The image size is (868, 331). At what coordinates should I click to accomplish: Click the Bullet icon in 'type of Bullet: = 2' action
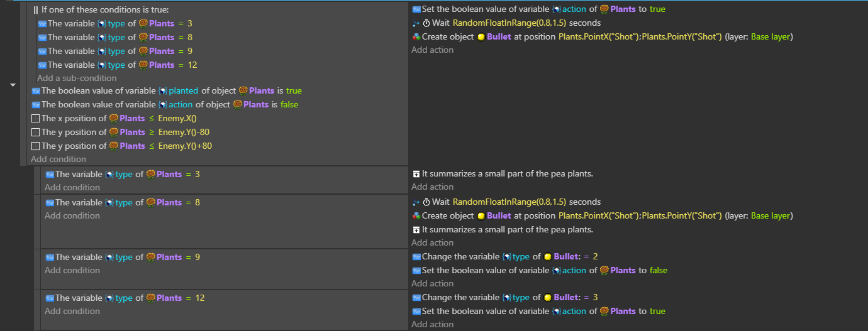tap(547, 257)
